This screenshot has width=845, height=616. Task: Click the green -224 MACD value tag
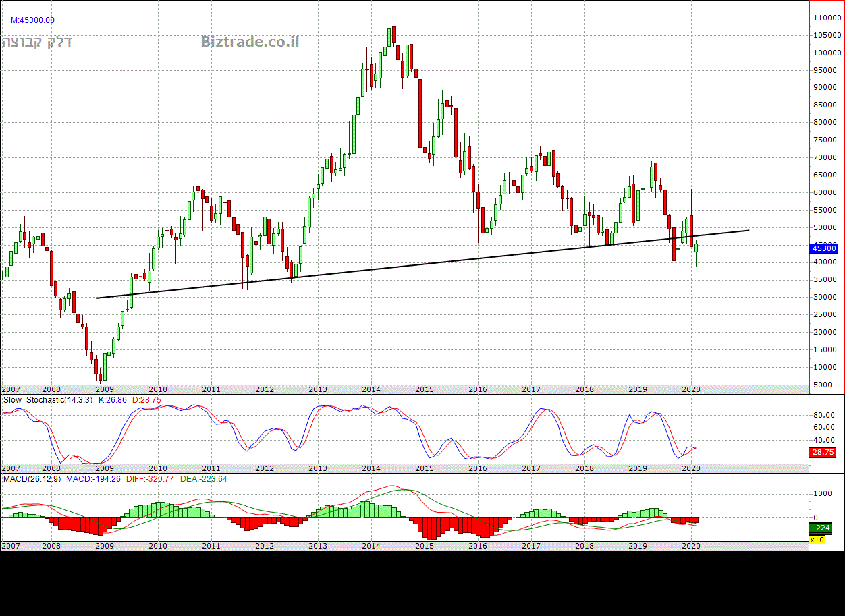click(821, 528)
